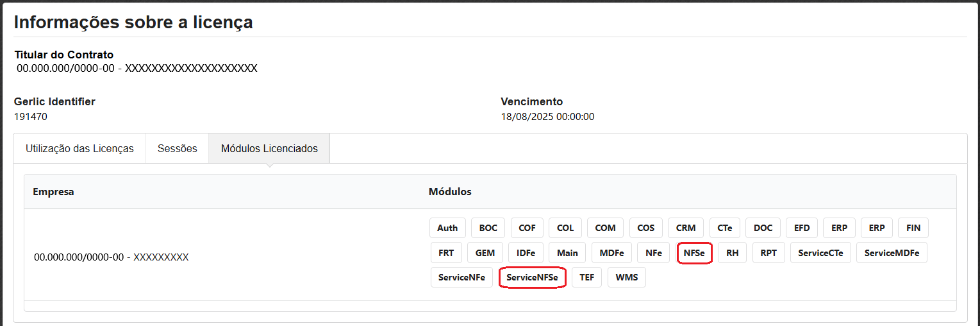Select the WMS module badge
980x326 pixels.
pos(626,278)
